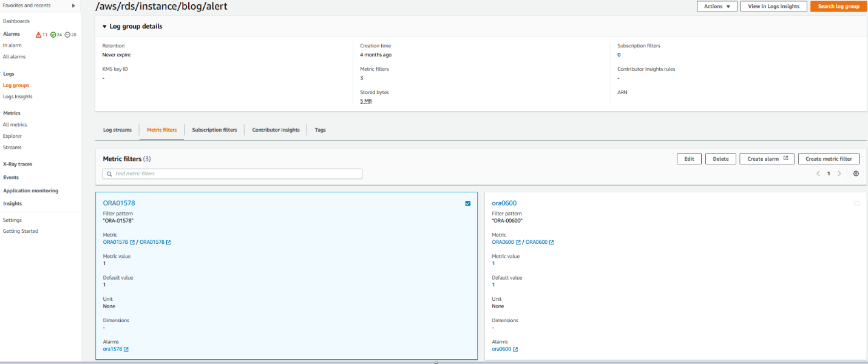Screen dimensions: 868x364
Task: Click View in Logs Insights button
Action: point(774,6)
